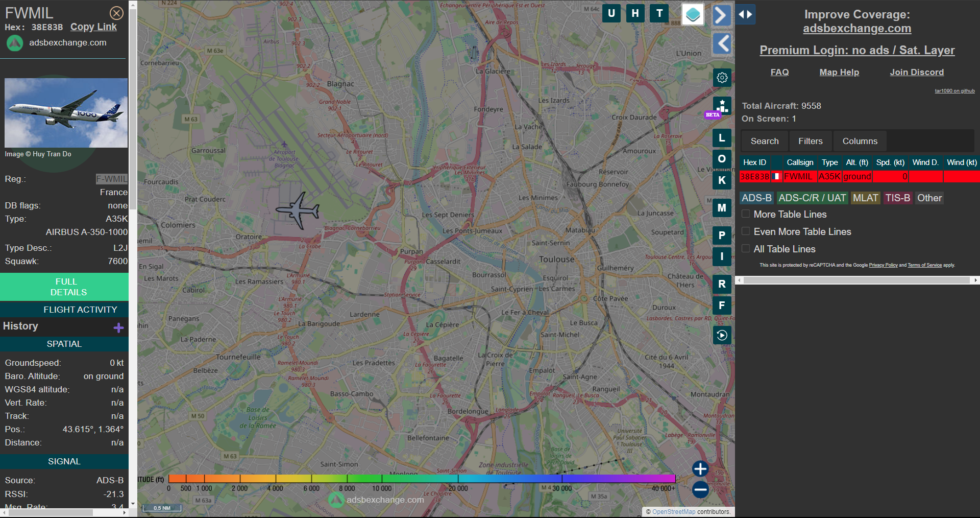This screenshot has width=980, height=518.
Task: Click the Copy Link link
Action: 93,27
